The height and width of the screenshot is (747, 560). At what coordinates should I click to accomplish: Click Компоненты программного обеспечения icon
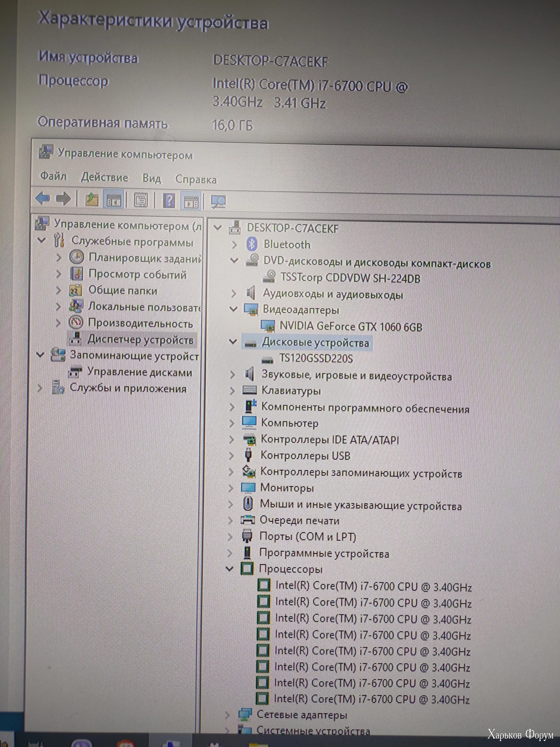pyautogui.click(x=250, y=406)
